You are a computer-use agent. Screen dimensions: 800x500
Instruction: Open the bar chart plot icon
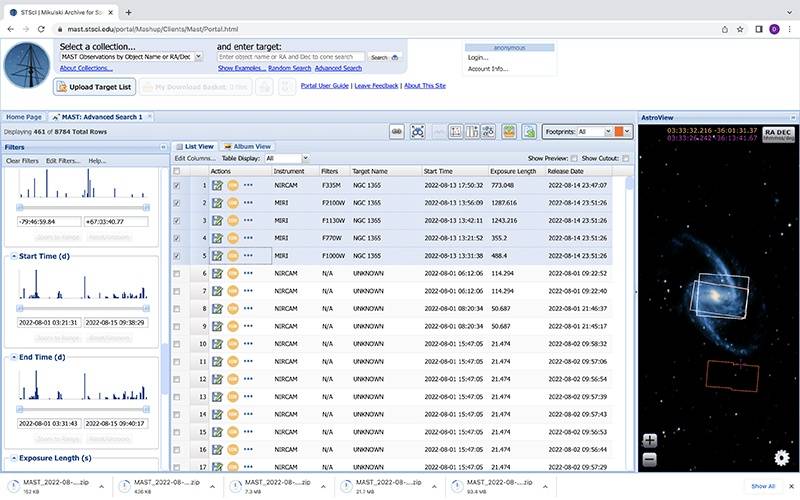pyautogui.click(x=472, y=132)
